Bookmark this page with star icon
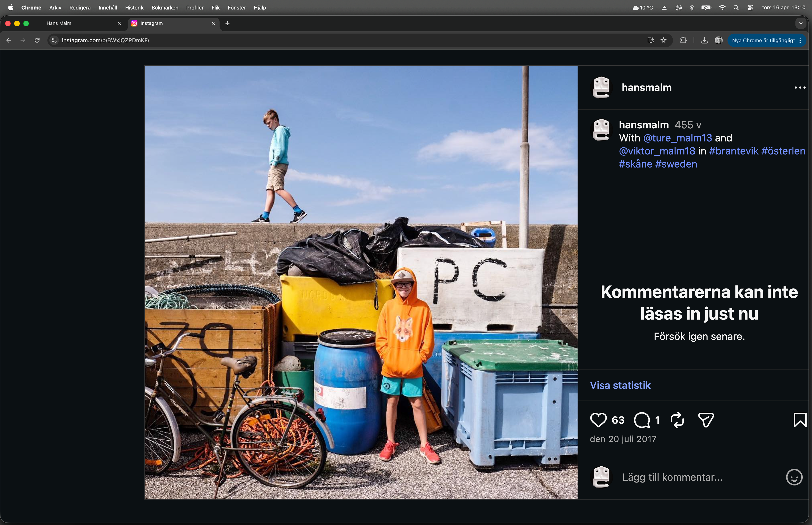812x525 pixels. (663, 41)
